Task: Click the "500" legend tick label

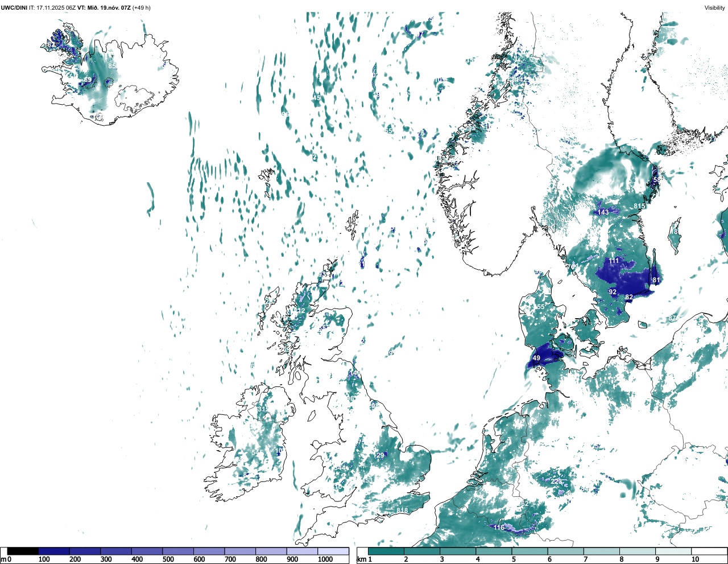Action: pos(168,559)
